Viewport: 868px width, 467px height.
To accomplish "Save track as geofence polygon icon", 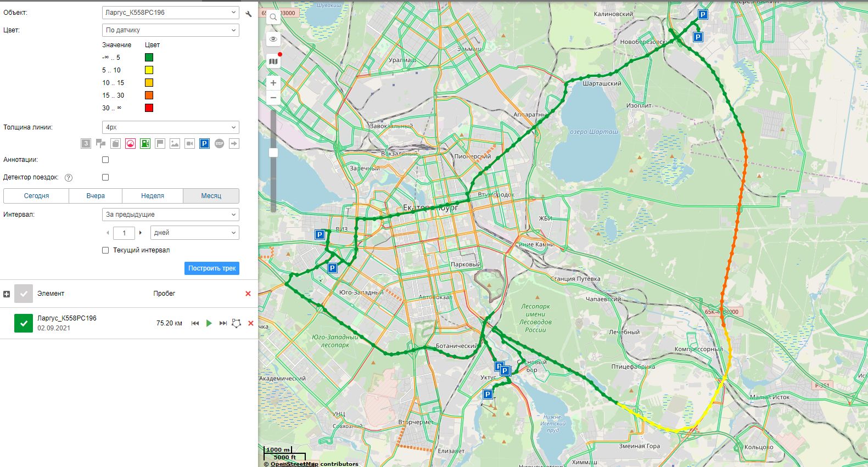I will [236, 323].
